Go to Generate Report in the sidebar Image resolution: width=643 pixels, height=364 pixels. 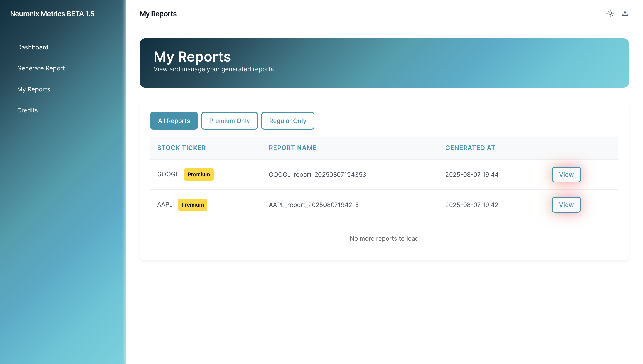[x=41, y=68]
